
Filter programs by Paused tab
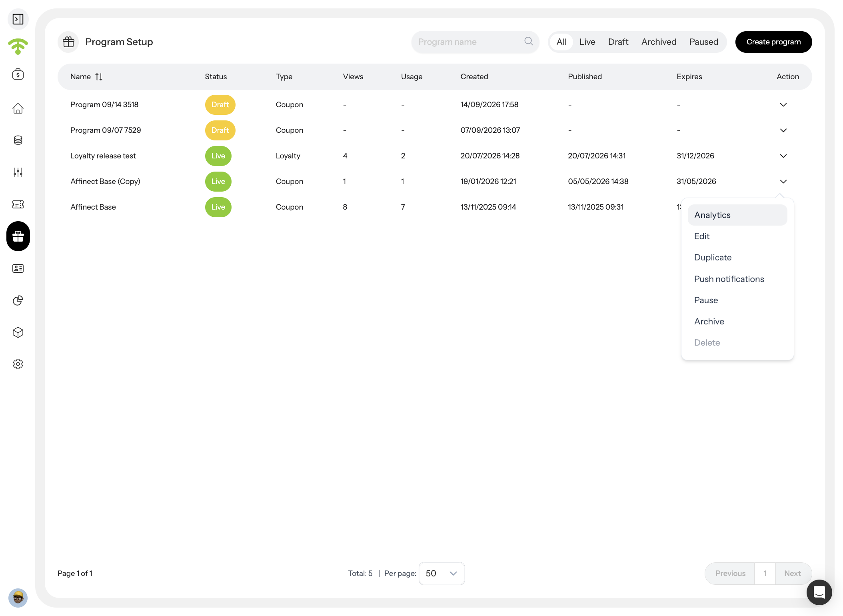703,42
